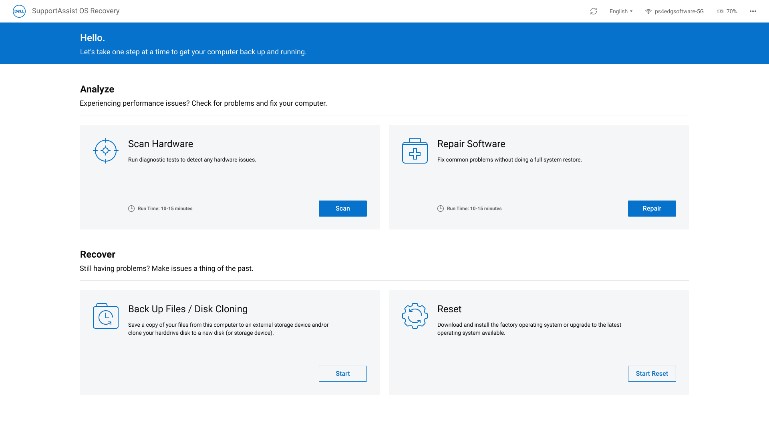Click the Reset gear icon
This screenshot has width=769, height=434.
[x=414, y=316]
